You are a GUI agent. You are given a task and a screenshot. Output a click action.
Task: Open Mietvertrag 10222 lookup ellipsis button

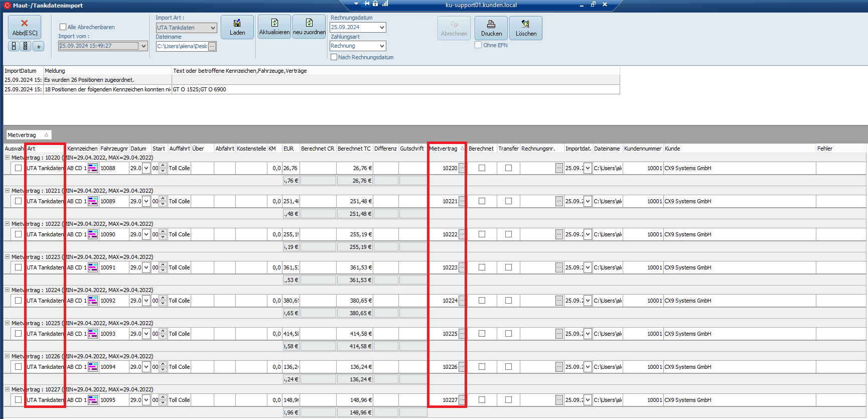(x=462, y=234)
